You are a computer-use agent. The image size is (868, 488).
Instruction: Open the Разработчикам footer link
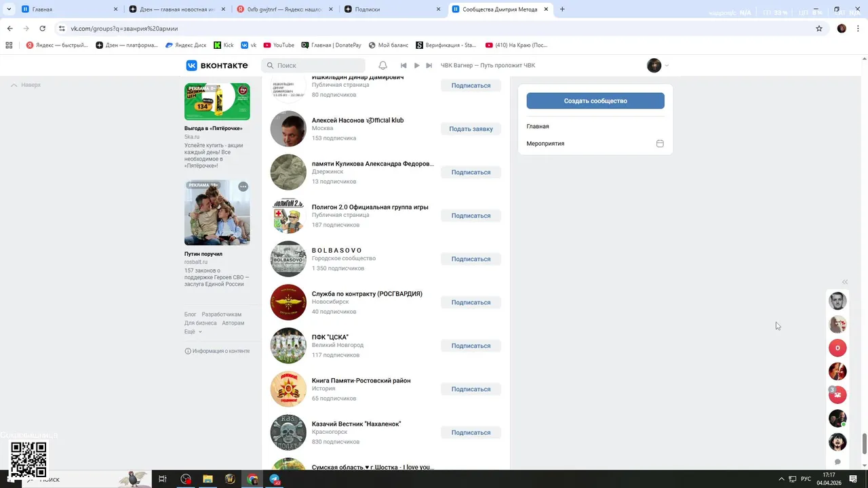pyautogui.click(x=222, y=314)
